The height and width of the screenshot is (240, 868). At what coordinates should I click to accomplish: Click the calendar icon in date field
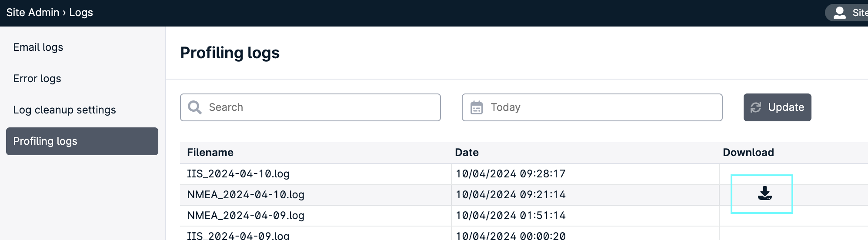[x=477, y=107]
